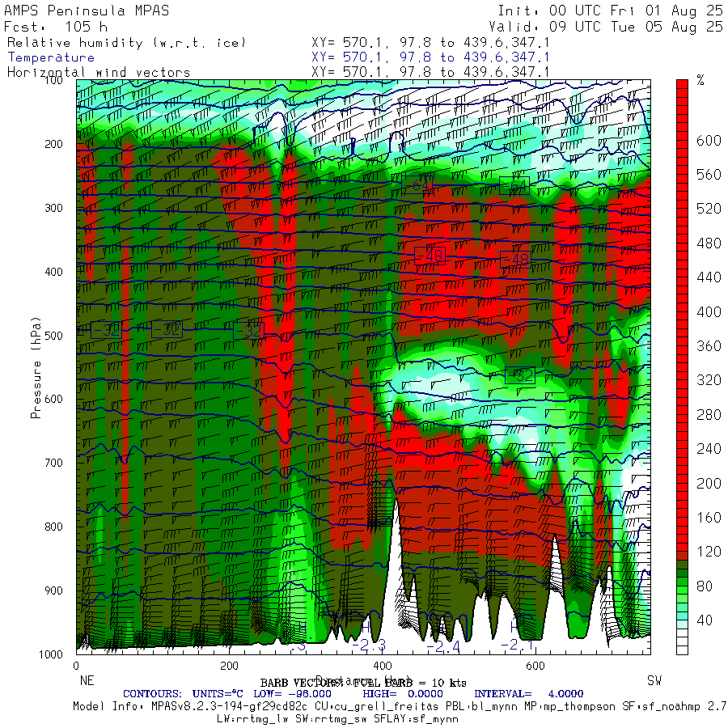Click the "Fcst: 105 h" forecast hour text
This screenshot has width=728, height=728.
56,27
